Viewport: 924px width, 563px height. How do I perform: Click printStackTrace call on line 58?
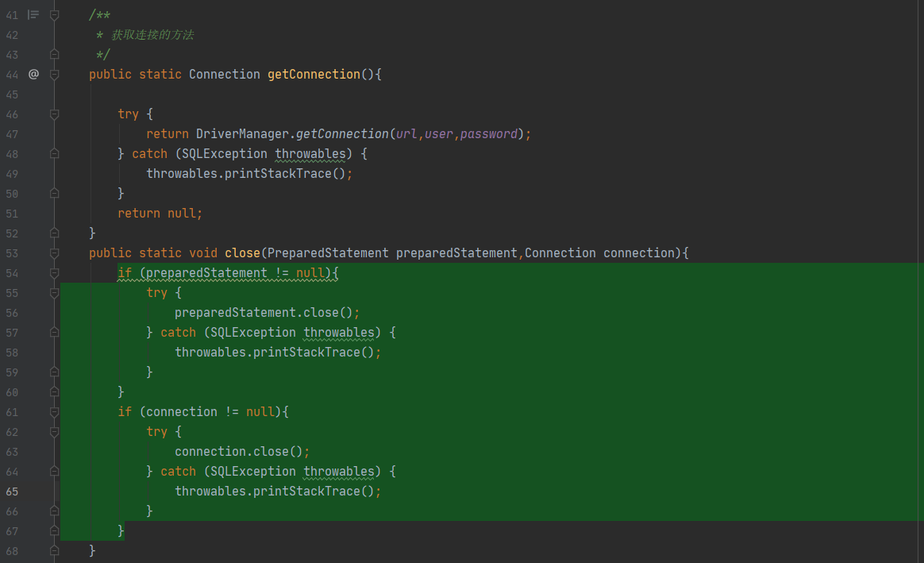[x=306, y=353]
